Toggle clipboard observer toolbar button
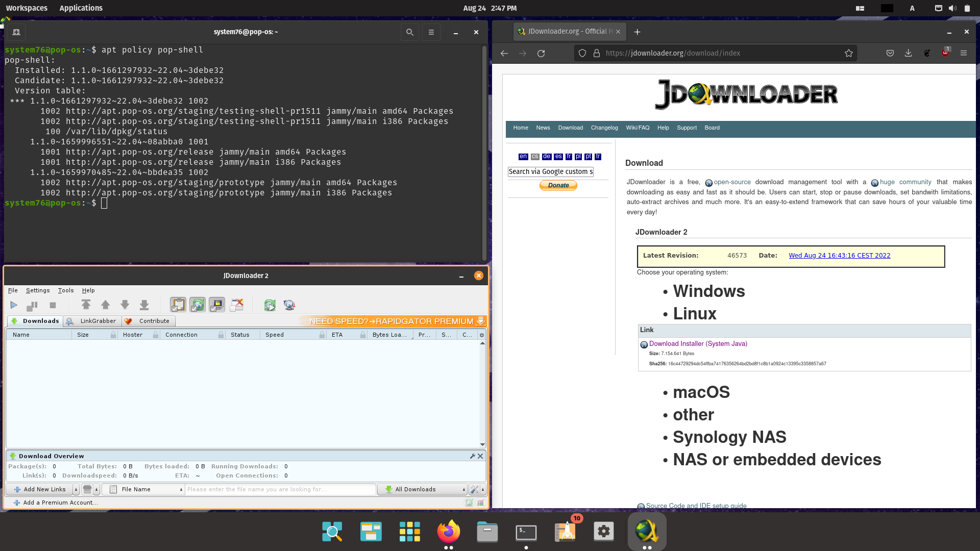The width and height of the screenshot is (980, 551). tap(178, 305)
